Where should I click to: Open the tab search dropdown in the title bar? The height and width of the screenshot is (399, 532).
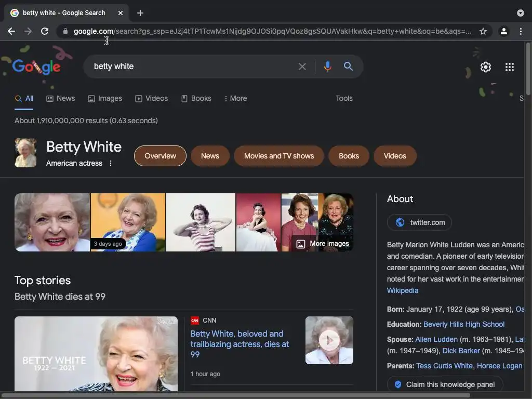click(521, 13)
